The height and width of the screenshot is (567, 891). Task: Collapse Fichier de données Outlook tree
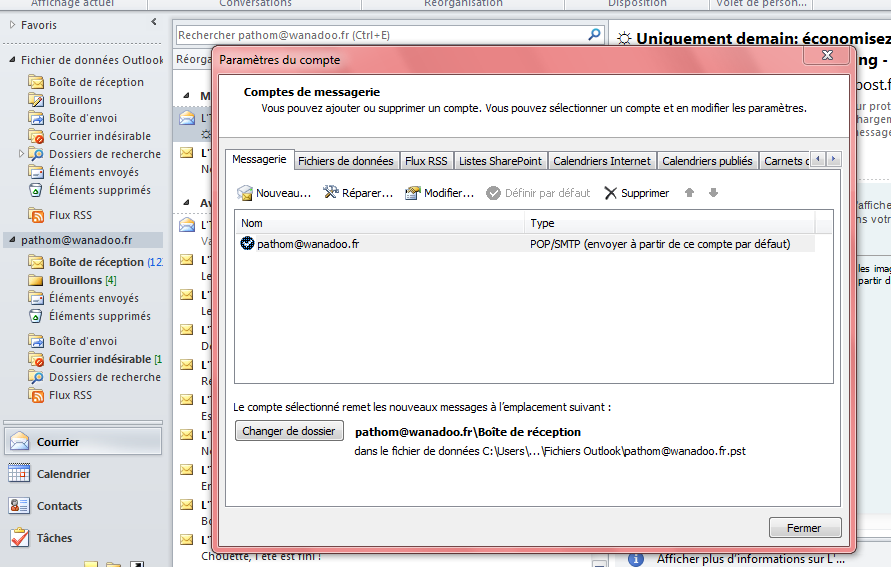click(13, 60)
